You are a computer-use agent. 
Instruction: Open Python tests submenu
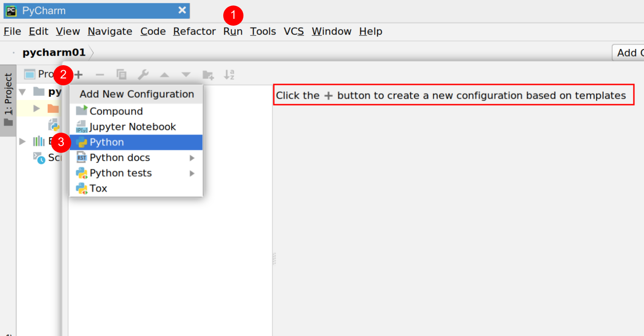(x=136, y=173)
